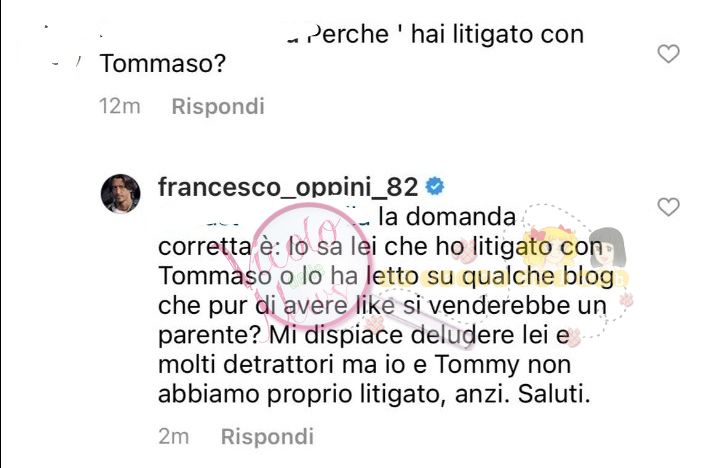Screen dimensions: 720x468
Task: Click the word "Tommaso?" in first comment
Action: pyautogui.click(x=163, y=63)
